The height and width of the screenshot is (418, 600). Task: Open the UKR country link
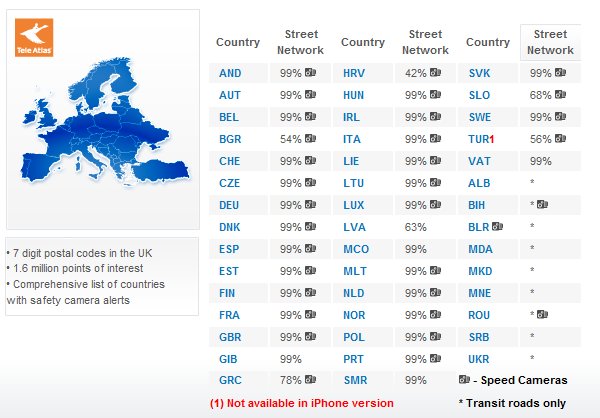coord(479,358)
